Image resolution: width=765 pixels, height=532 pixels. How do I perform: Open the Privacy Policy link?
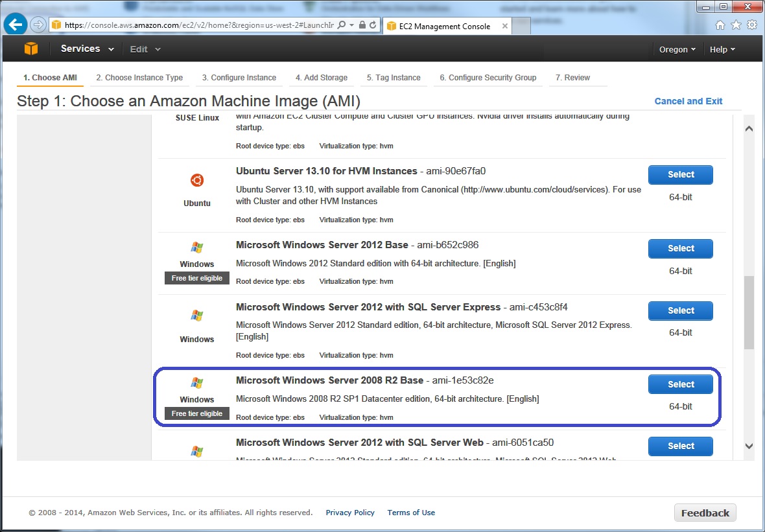[x=350, y=513]
